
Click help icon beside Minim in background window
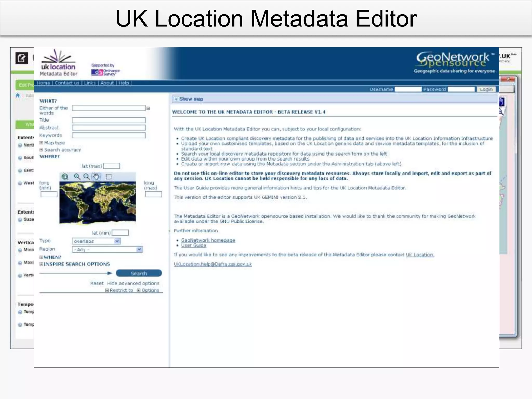20,250
